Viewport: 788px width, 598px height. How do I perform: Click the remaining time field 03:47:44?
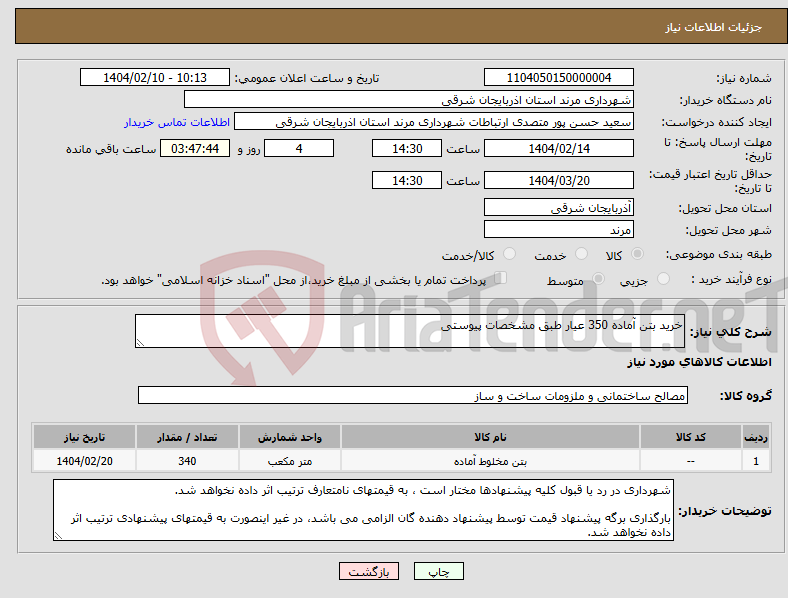[x=195, y=148]
